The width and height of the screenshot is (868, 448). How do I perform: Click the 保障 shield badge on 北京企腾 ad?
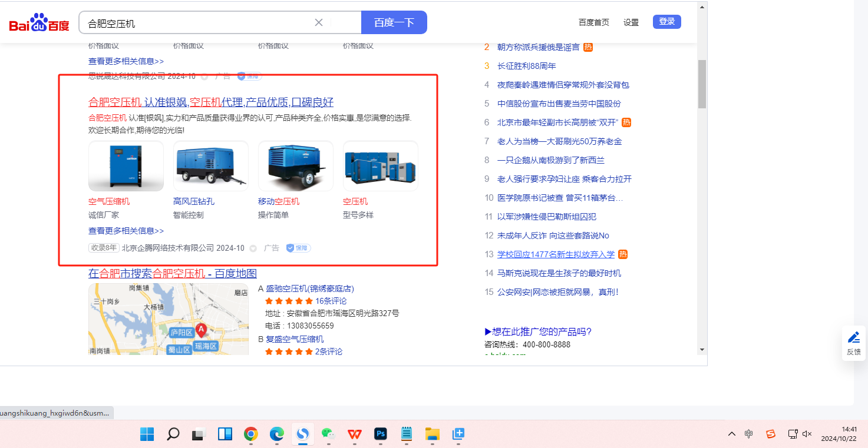point(298,248)
